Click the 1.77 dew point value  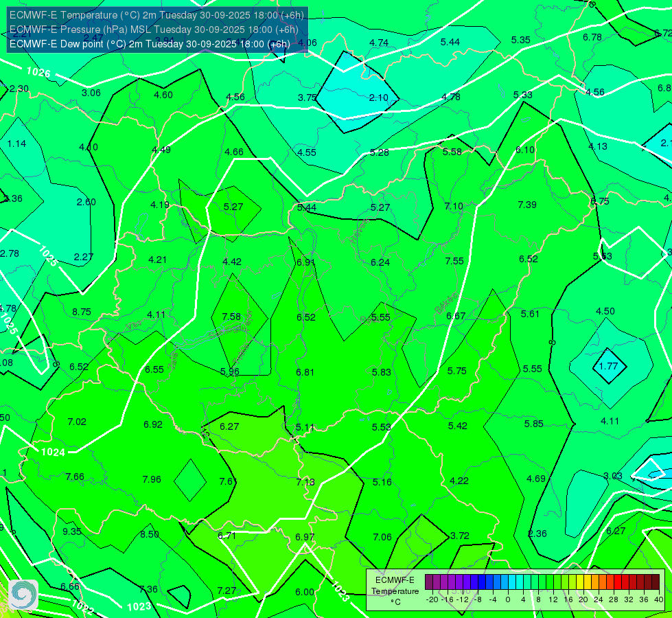[x=608, y=366]
